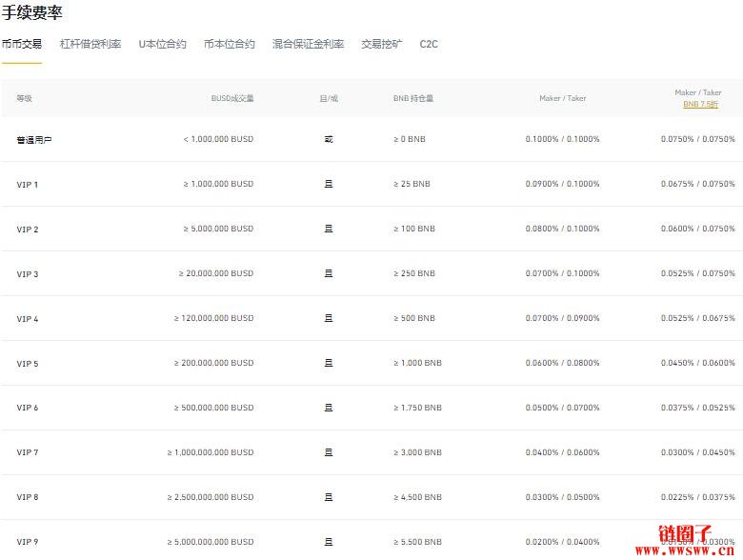Image resolution: width=743 pixels, height=560 pixels.
Task: Click the middle Maker / Taker header
Action: [x=563, y=98]
